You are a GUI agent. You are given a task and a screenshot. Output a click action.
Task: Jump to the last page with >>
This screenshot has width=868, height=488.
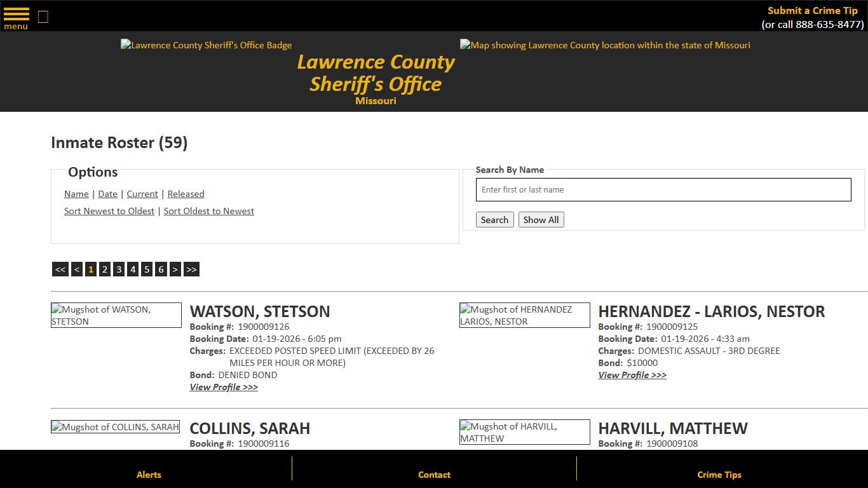[x=191, y=269]
